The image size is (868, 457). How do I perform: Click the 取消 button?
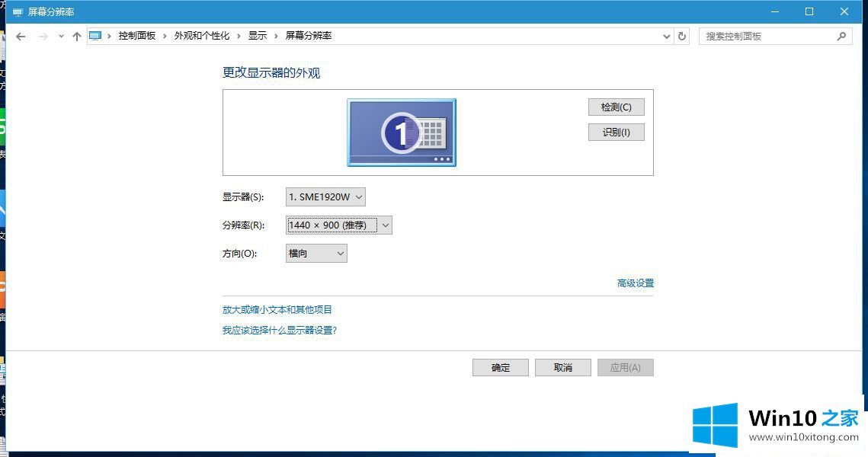563,367
